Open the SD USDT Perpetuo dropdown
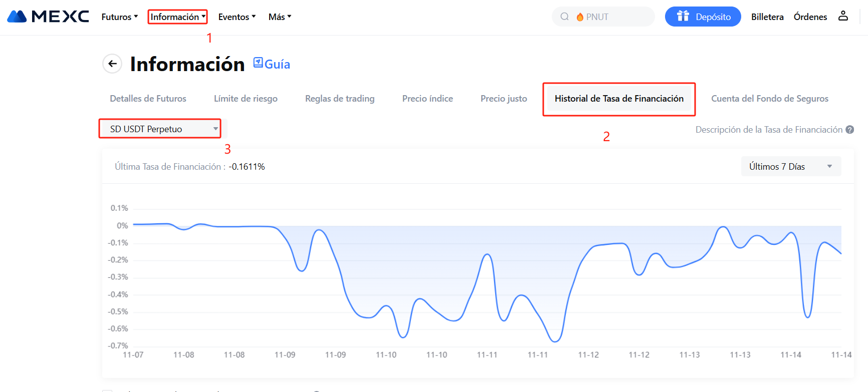This screenshot has width=868, height=392. click(160, 129)
